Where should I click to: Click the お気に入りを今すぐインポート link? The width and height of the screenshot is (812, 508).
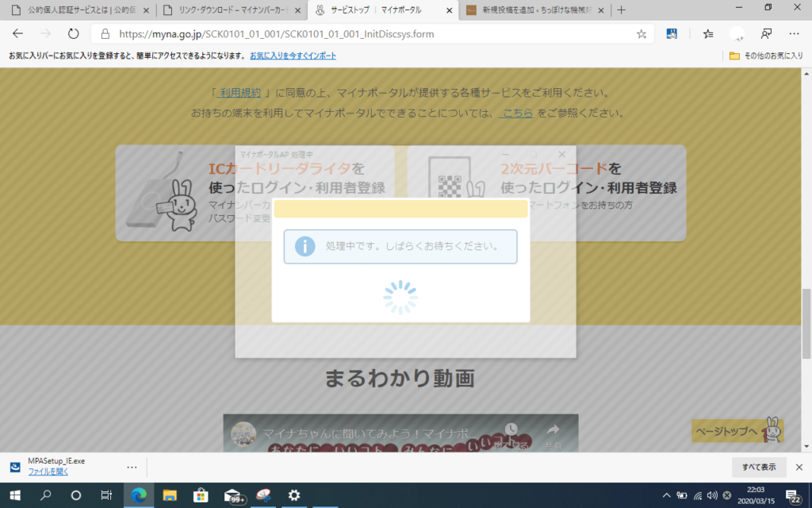tap(293, 56)
